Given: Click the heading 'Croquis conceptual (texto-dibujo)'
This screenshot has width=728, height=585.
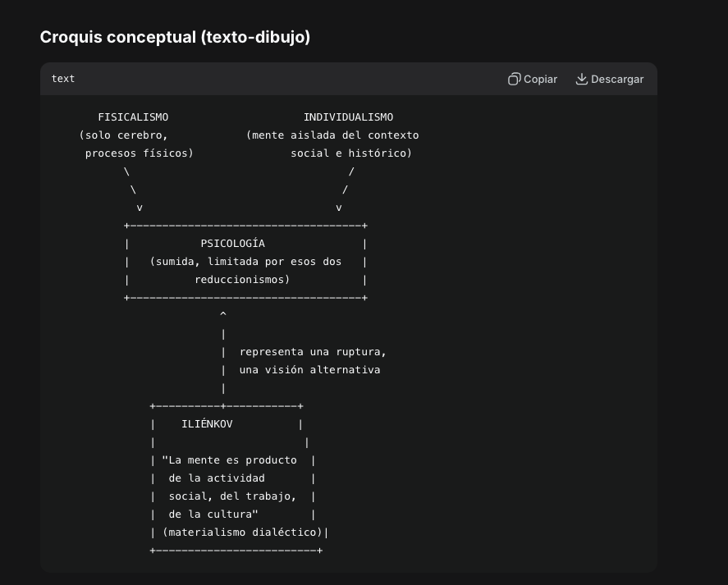Looking at the screenshot, I should (x=175, y=37).
